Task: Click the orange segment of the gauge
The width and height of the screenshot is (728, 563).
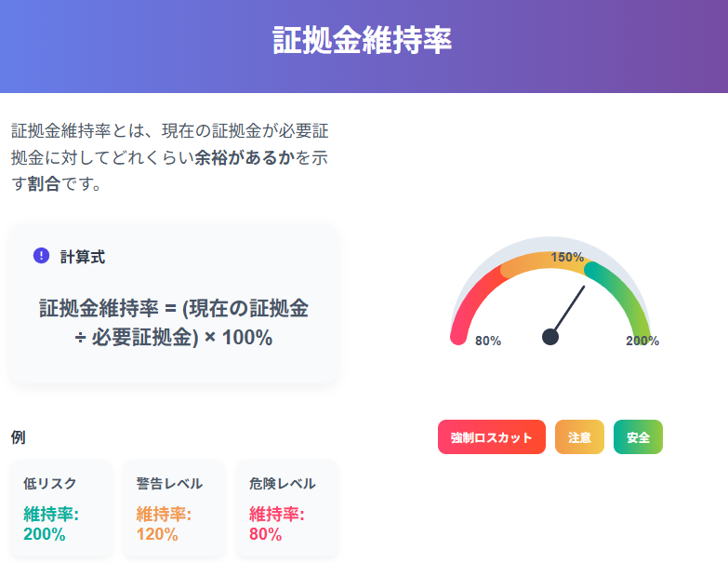Action: (x=543, y=261)
